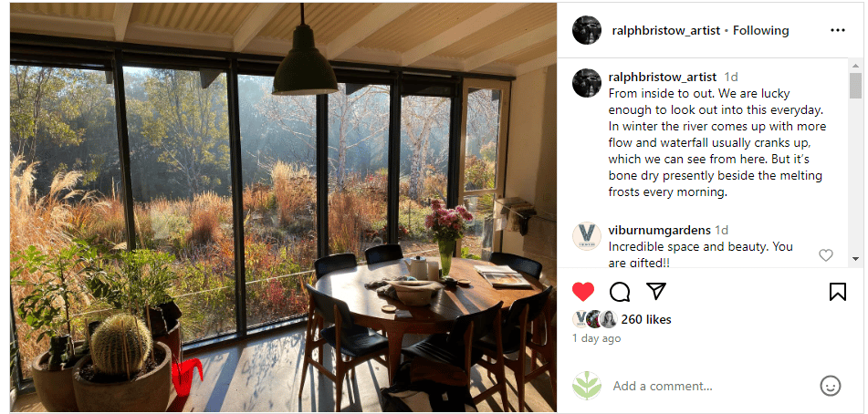
Task: Open the comment speech bubble icon
Action: coord(620,291)
